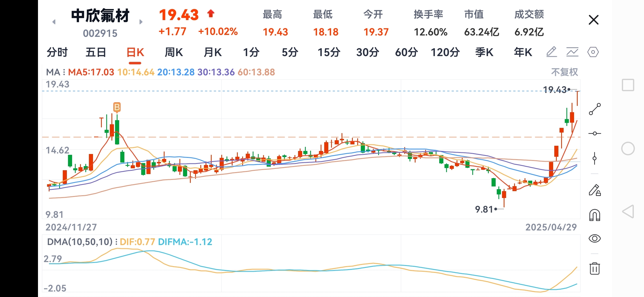Go to next stock with right arrow
Viewport: 644px width, 297px height.
tap(141, 22)
